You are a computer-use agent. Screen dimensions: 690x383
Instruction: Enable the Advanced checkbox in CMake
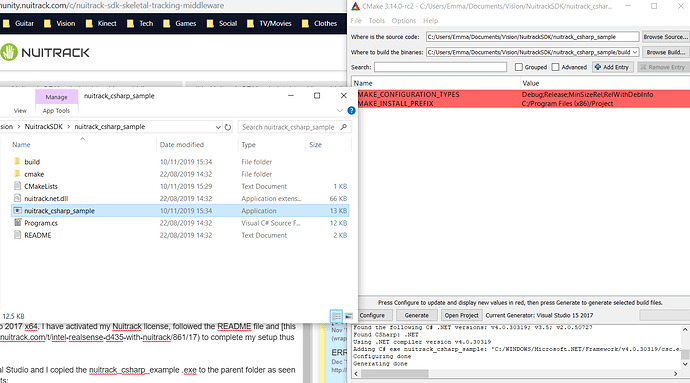555,67
